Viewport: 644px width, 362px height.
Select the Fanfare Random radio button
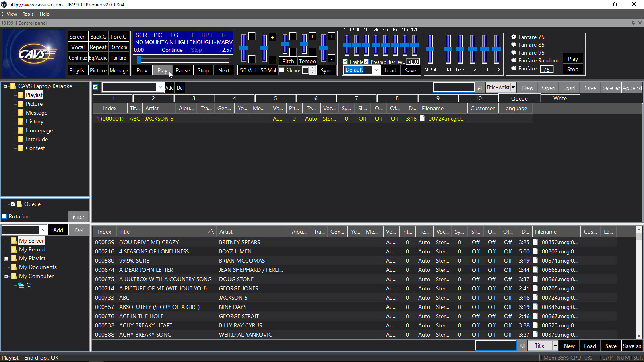[514, 60]
